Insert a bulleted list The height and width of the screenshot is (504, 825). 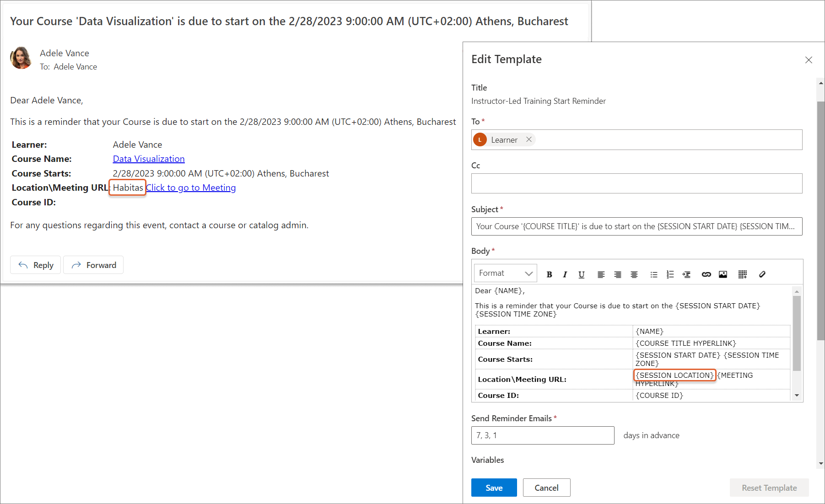[653, 274]
